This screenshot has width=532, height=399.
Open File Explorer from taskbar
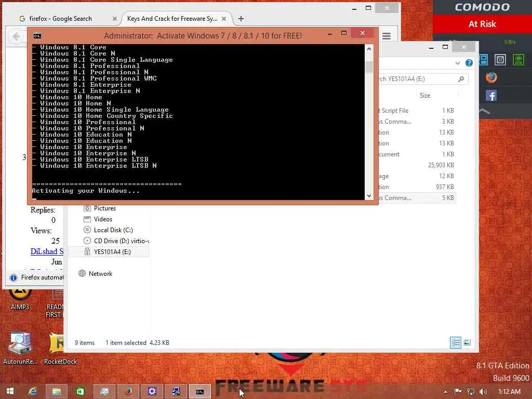tap(56, 391)
